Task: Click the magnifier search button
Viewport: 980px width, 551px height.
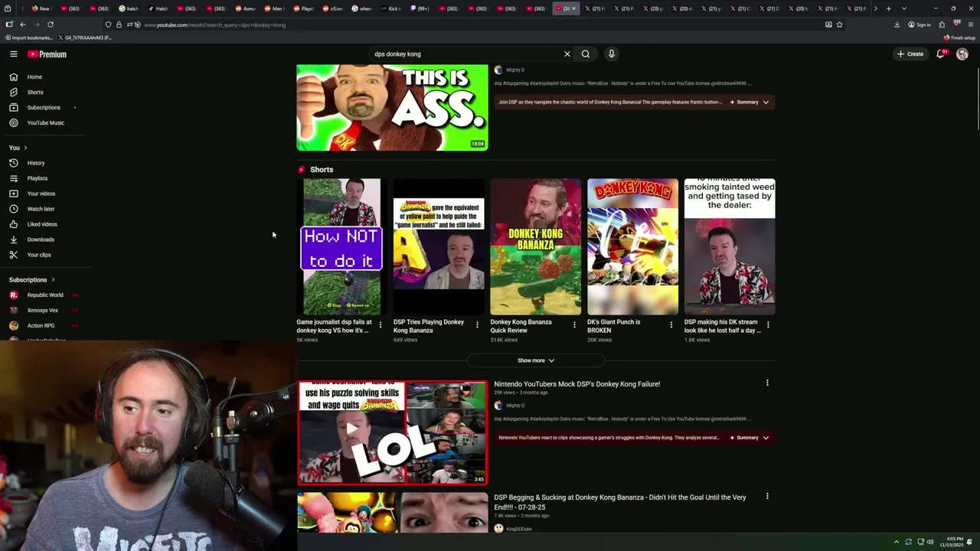Action: [586, 54]
